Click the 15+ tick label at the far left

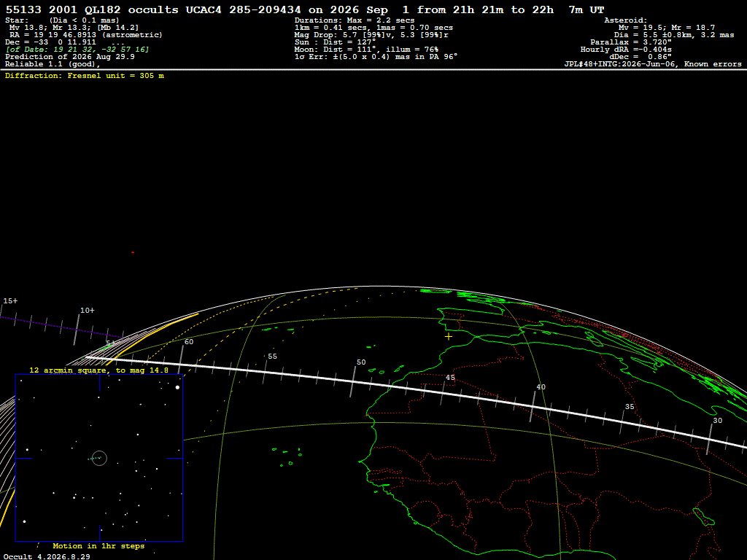pyautogui.click(x=10, y=301)
